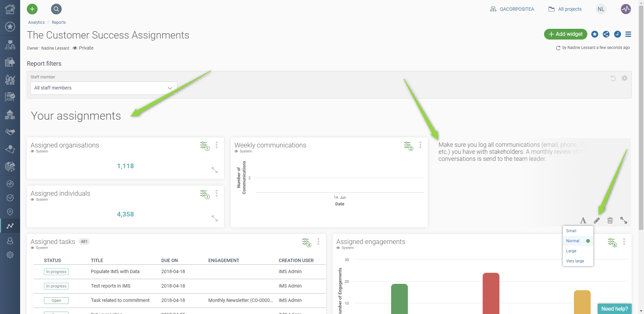The width and height of the screenshot is (644, 314).
Task: Click the Need help? button
Action: 614,309
